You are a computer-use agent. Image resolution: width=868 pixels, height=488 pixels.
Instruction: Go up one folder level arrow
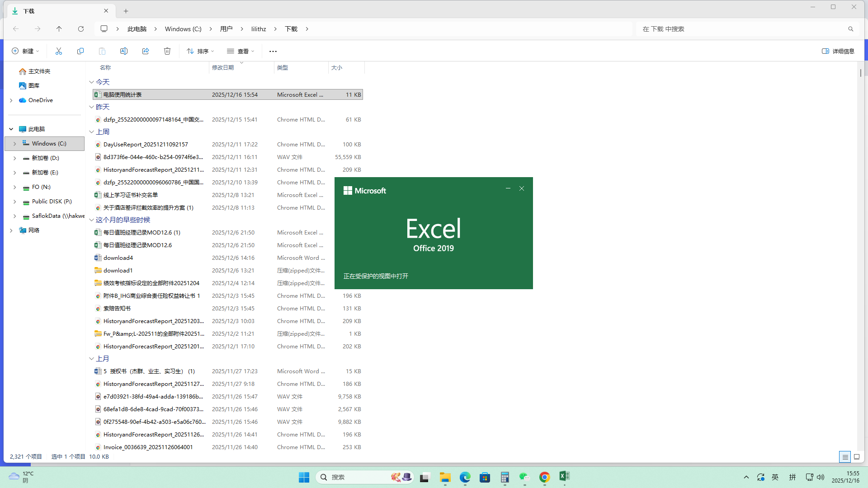(x=59, y=29)
